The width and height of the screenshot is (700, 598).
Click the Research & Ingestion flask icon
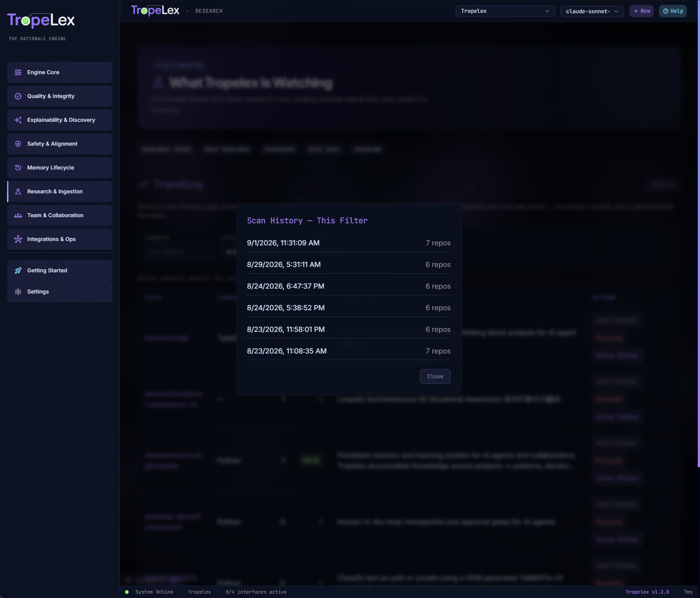18,192
